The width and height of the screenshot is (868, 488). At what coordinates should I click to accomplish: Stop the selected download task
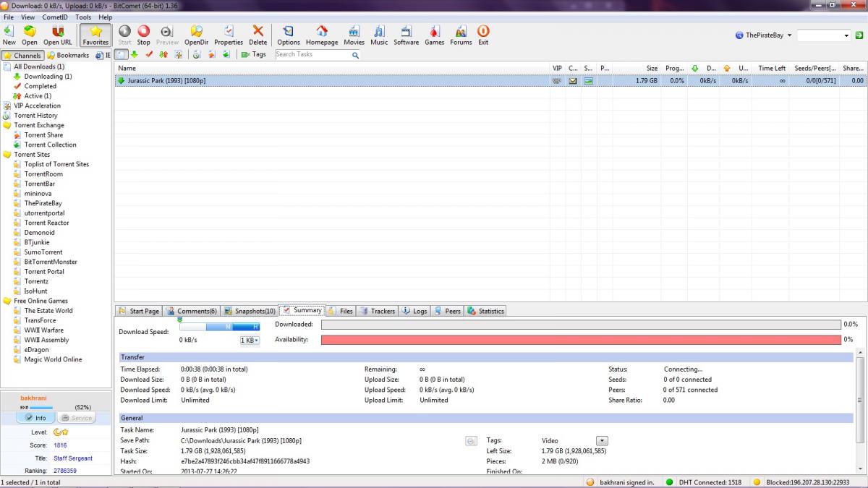click(x=144, y=35)
